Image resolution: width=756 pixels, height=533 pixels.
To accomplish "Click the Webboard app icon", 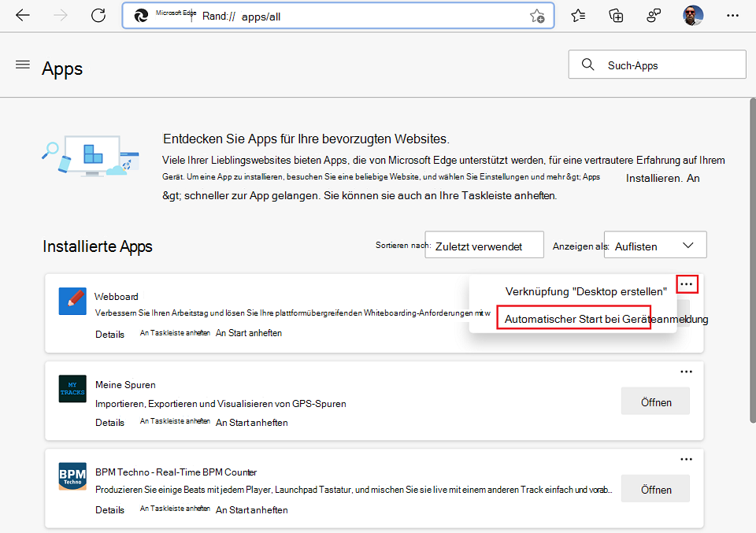I will 72,302.
